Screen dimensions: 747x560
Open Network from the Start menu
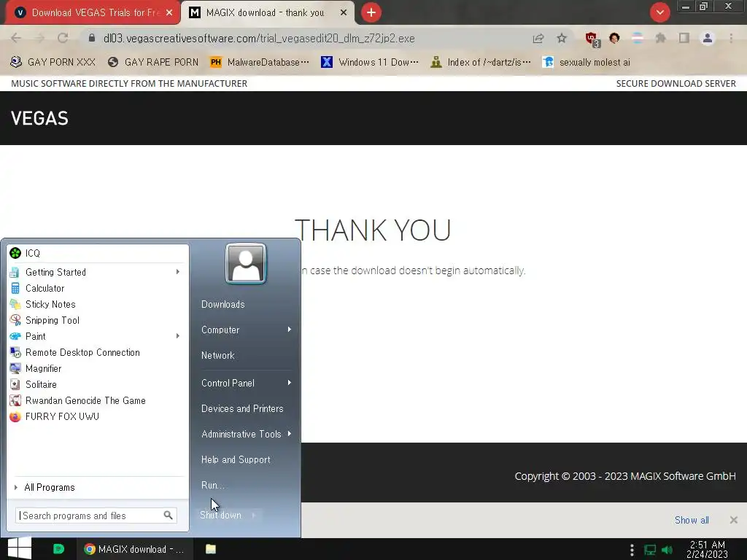point(218,355)
